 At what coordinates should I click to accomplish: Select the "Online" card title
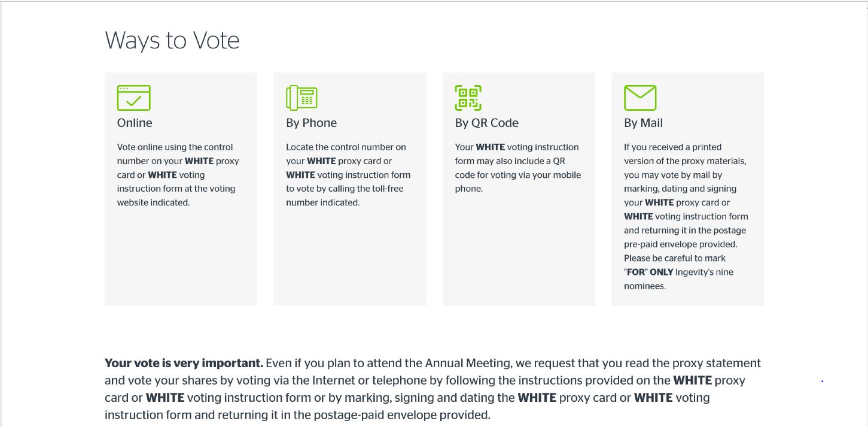[135, 123]
